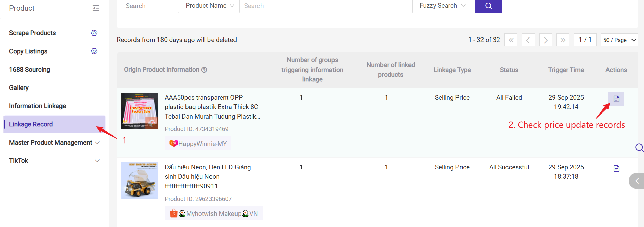The width and height of the screenshot is (644, 227).
Task: Go to the next page
Action: pyautogui.click(x=545, y=40)
